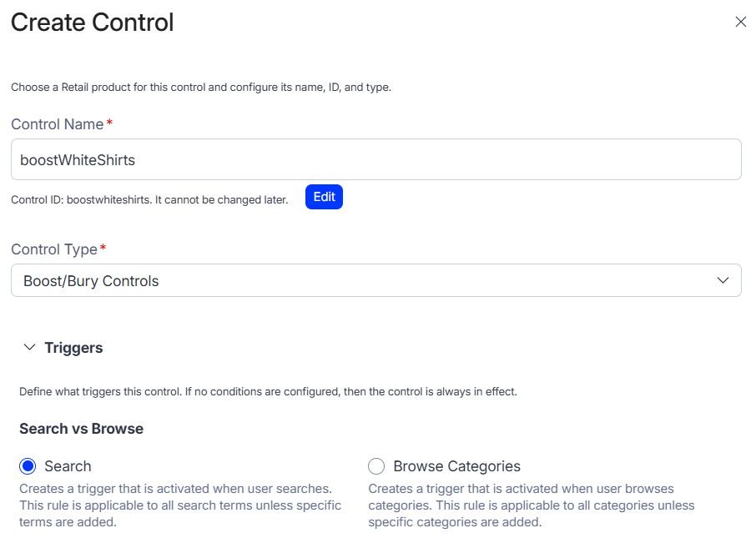Image resolution: width=756 pixels, height=543 pixels.
Task: Click the Search vs Browse heading
Action: [82, 429]
